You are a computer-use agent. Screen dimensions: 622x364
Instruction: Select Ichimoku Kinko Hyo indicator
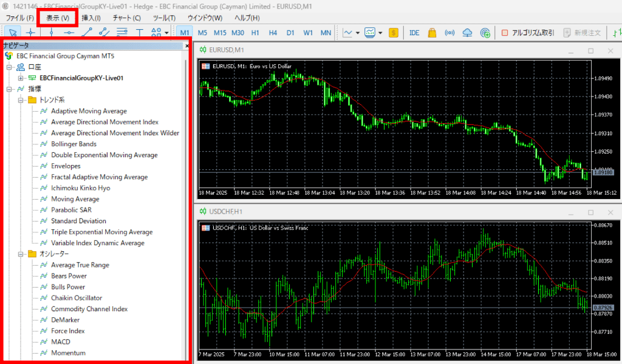point(81,188)
